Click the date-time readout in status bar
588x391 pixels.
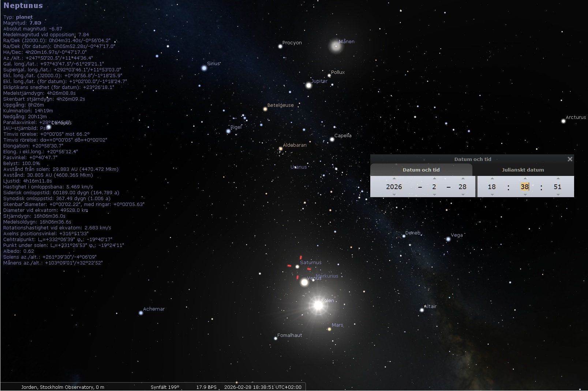[263, 387]
